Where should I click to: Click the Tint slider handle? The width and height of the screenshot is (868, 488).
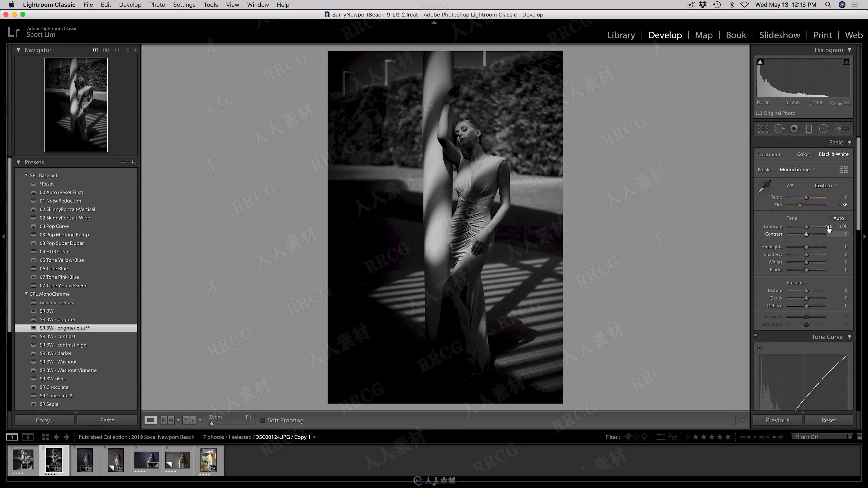pyautogui.click(x=800, y=205)
